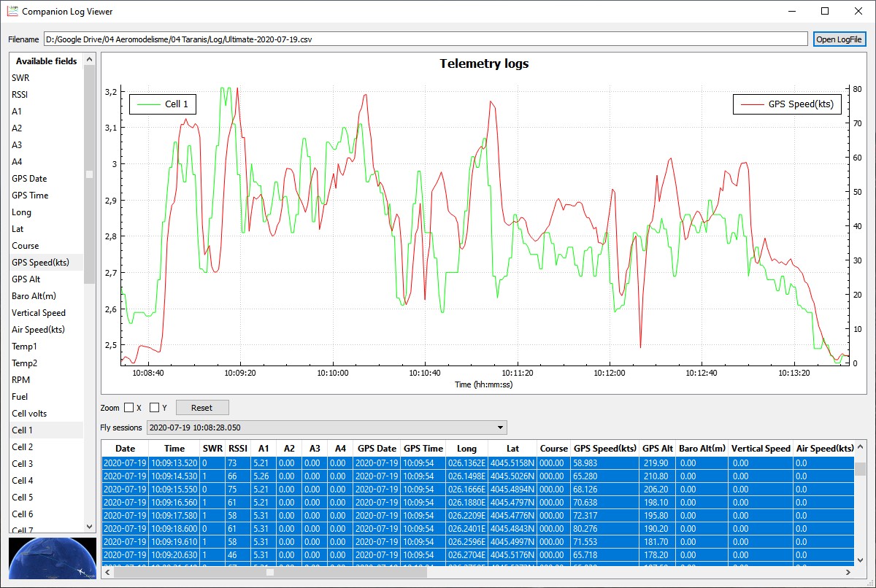Click the RSSI table column header
Image resolution: width=876 pixels, height=588 pixels.
point(237,449)
